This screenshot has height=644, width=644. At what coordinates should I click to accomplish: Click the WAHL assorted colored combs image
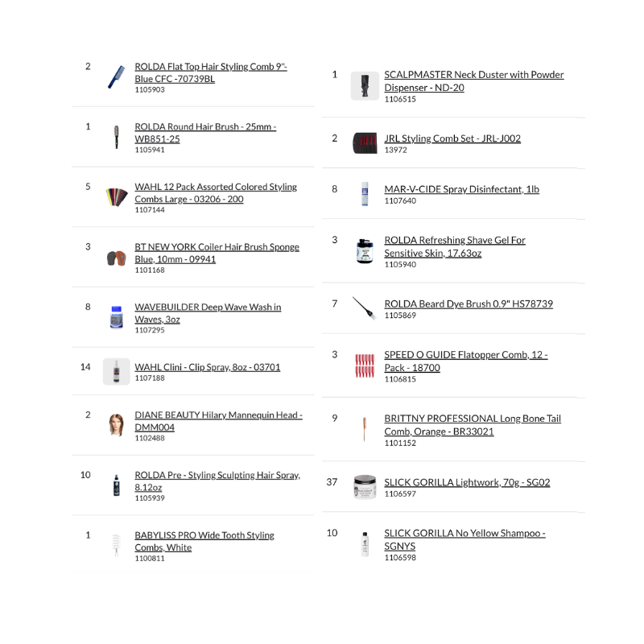[116, 197]
